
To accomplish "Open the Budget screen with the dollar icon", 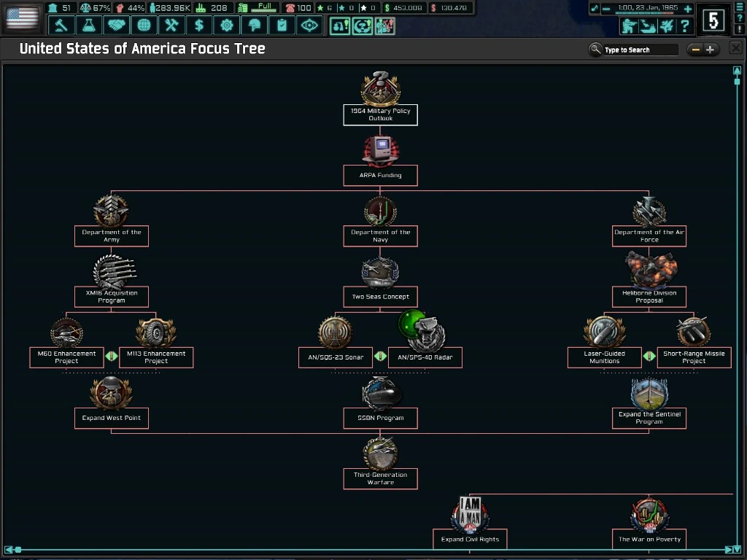I will 198,24.
